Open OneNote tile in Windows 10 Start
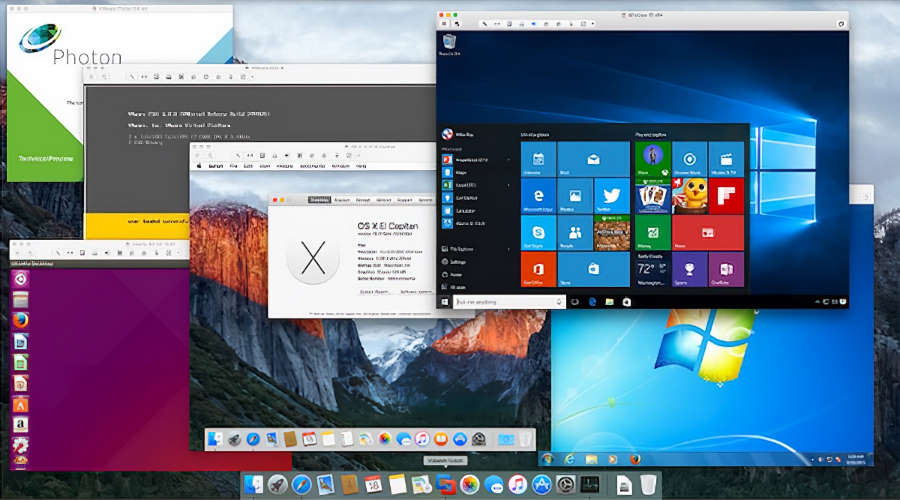 tap(726, 269)
